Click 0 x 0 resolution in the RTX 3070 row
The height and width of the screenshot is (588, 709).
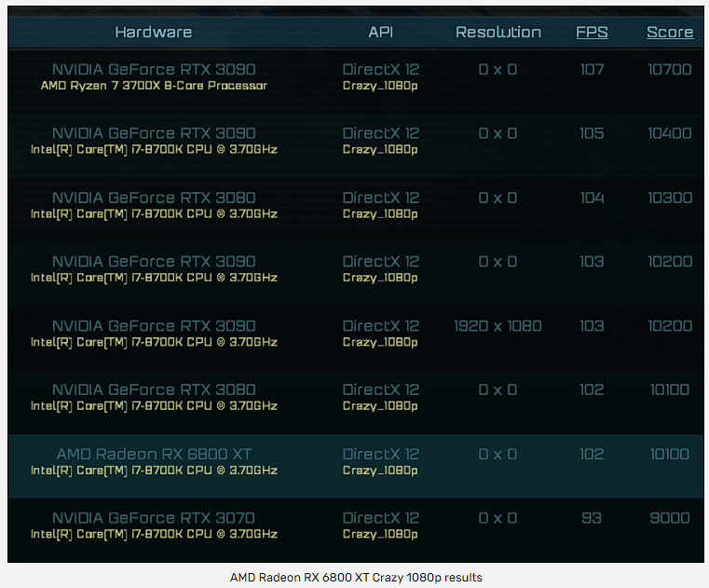point(498,518)
